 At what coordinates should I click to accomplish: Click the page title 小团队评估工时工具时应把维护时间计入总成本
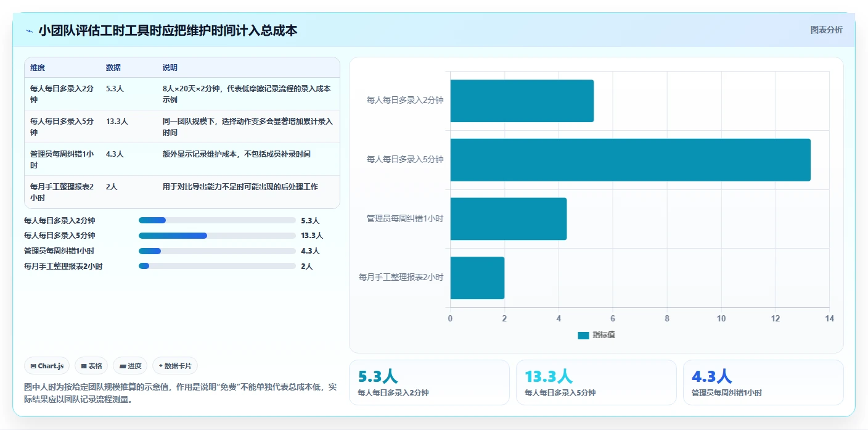click(168, 30)
